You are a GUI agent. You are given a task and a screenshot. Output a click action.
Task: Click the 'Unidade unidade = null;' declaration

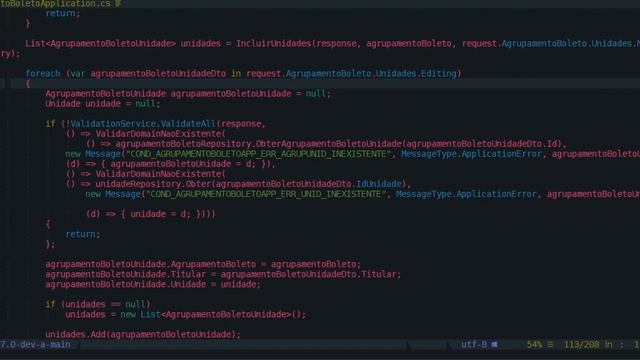[x=103, y=104]
